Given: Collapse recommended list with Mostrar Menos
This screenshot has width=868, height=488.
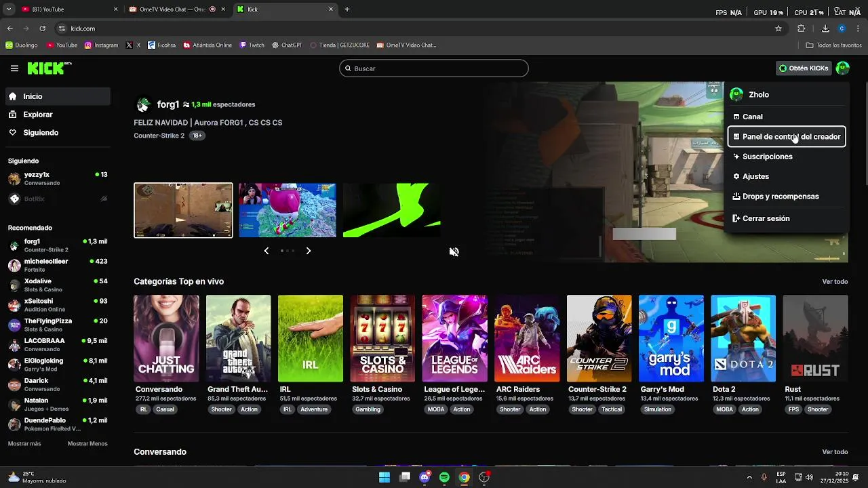Looking at the screenshot, I should [x=87, y=444].
